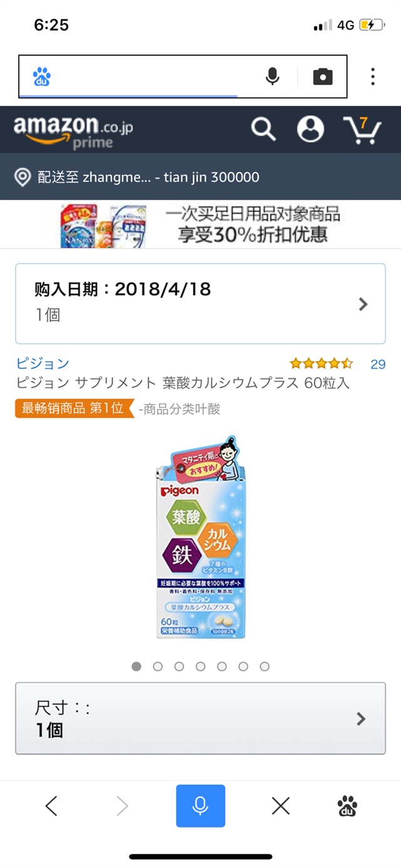Go back with browser left arrow
This screenshot has height=868, width=401.
[51, 805]
